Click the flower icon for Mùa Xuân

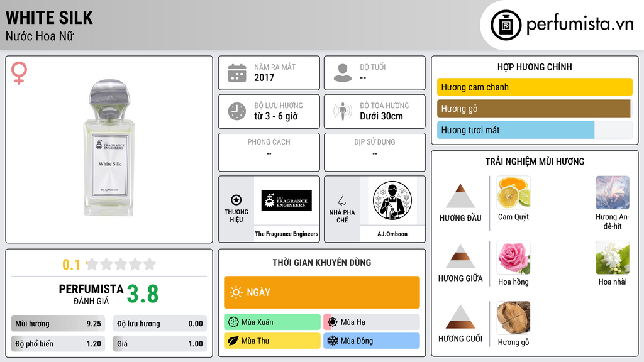233,322
